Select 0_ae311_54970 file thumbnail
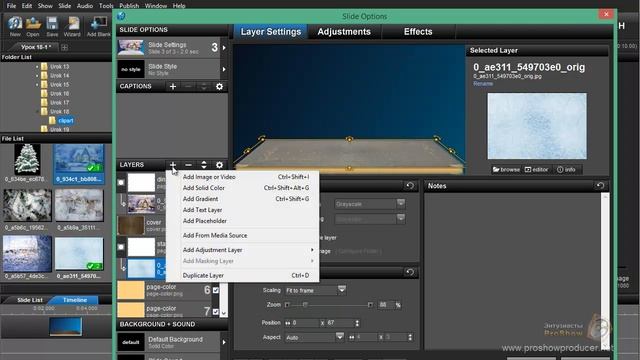This screenshot has width=640, height=360. click(x=79, y=254)
